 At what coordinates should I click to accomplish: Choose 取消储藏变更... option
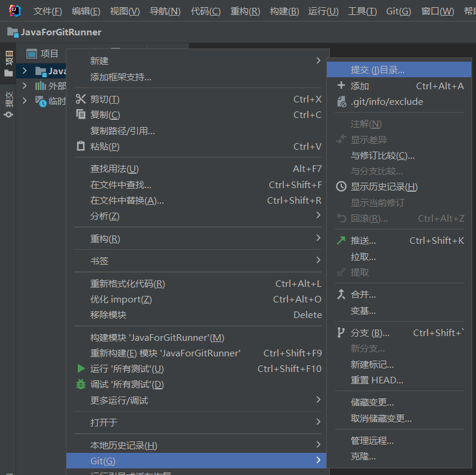click(399, 418)
